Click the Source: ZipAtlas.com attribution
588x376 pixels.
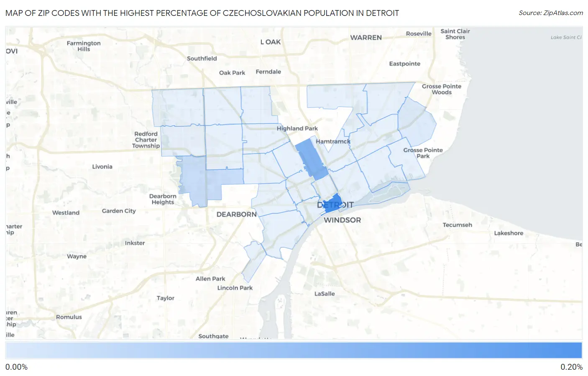pyautogui.click(x=551, y=13)
